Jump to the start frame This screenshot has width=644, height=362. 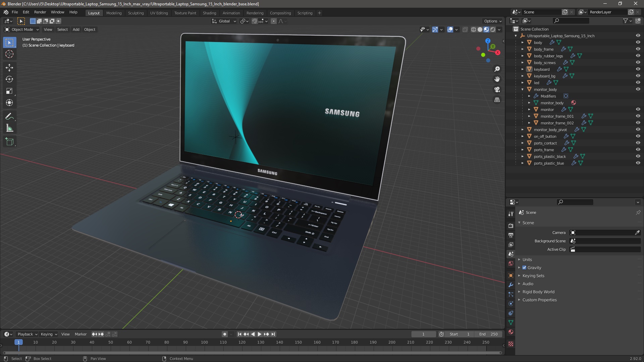[x=239, y=334]
